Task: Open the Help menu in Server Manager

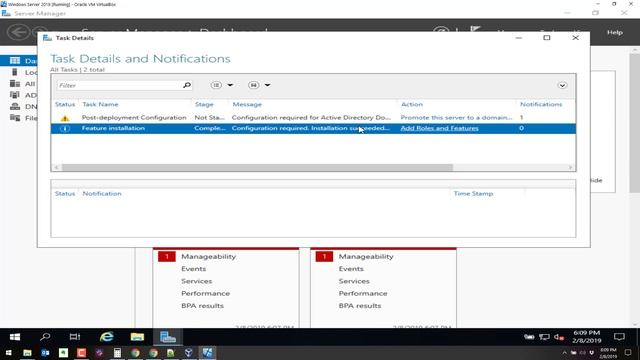Action: (x=615, y=32)
